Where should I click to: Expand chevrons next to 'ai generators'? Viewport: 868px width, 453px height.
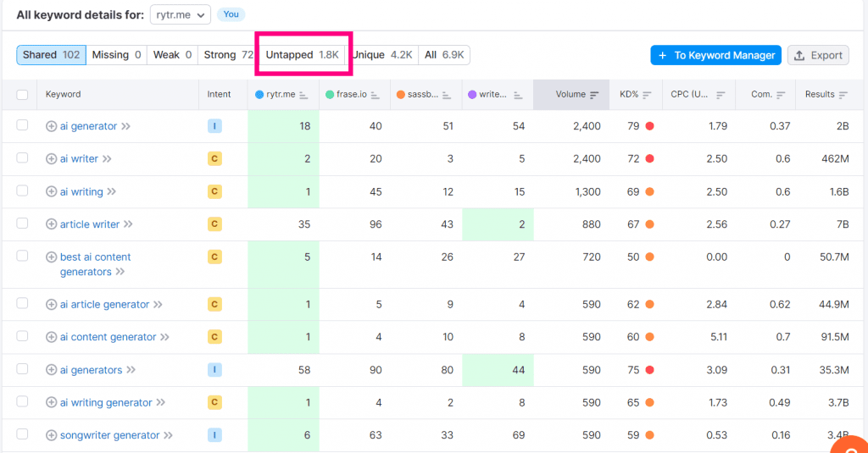131,369
